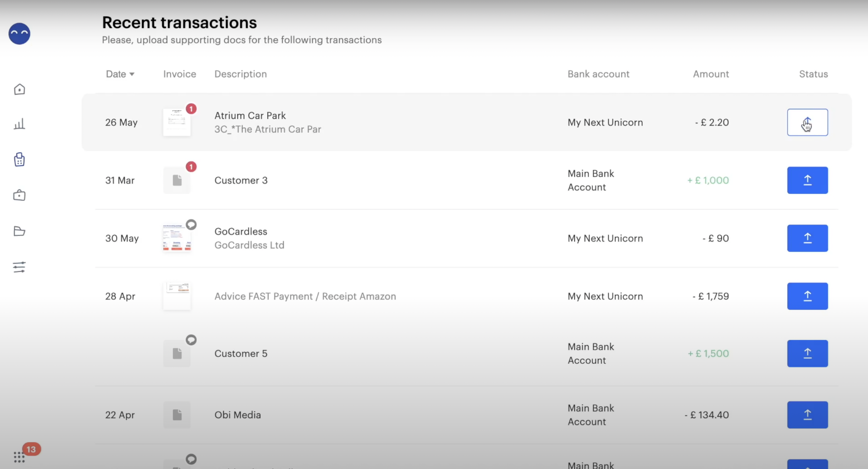Upload document for GoCardless transaction
The height and width of the screenshot is (469, 868).
click(x=807, y=238)
